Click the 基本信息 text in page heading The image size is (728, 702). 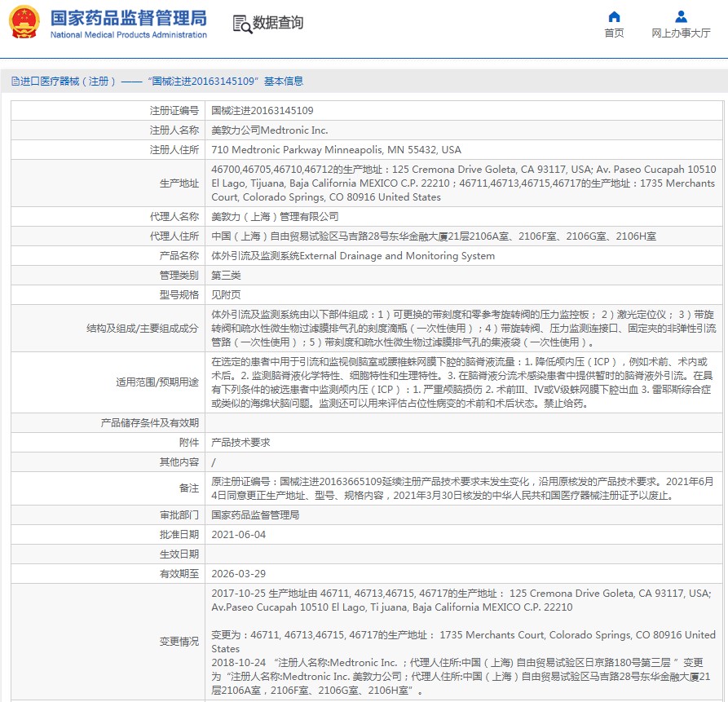coord(284,82)
